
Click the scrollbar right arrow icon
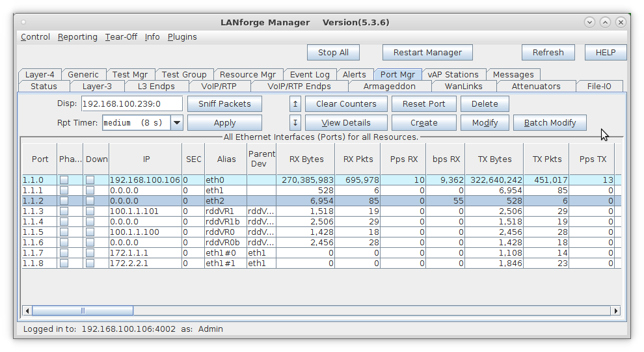[615, 310]
